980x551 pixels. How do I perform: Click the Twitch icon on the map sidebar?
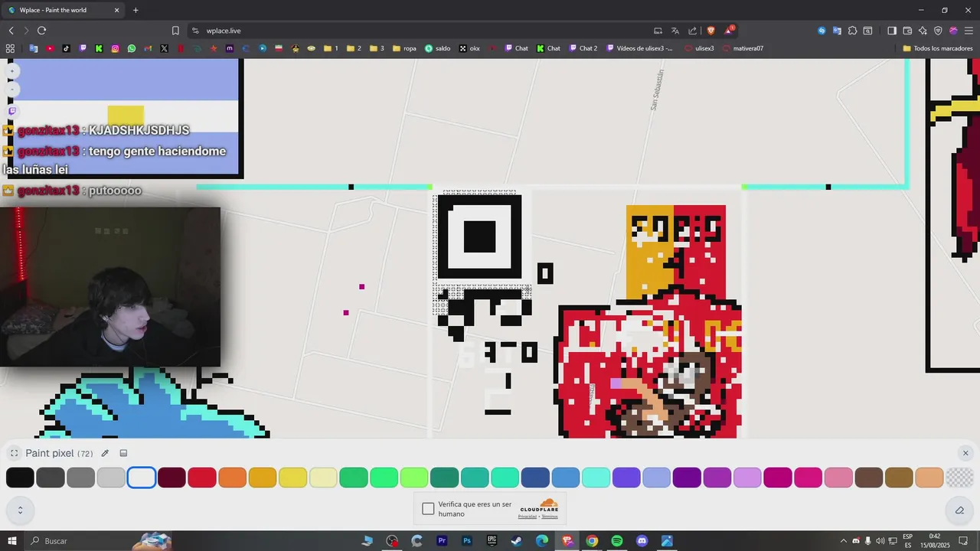tap(12, 111)
